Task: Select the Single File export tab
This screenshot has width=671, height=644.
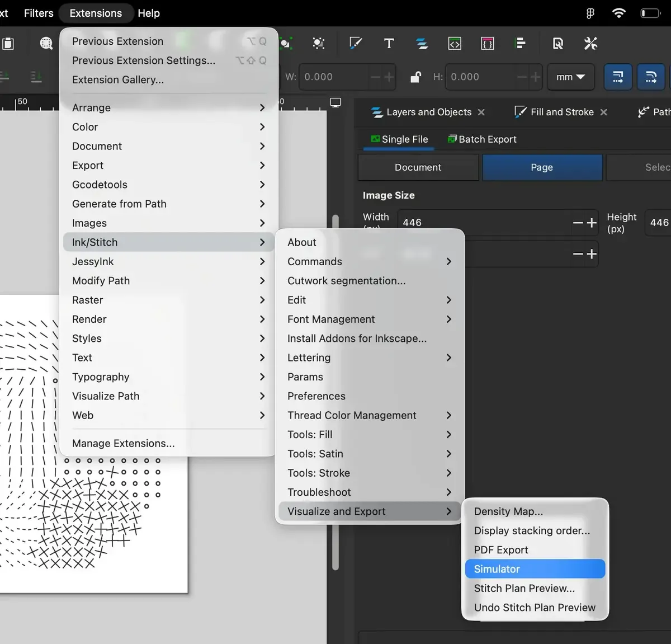Action: [x=399, y=139]
